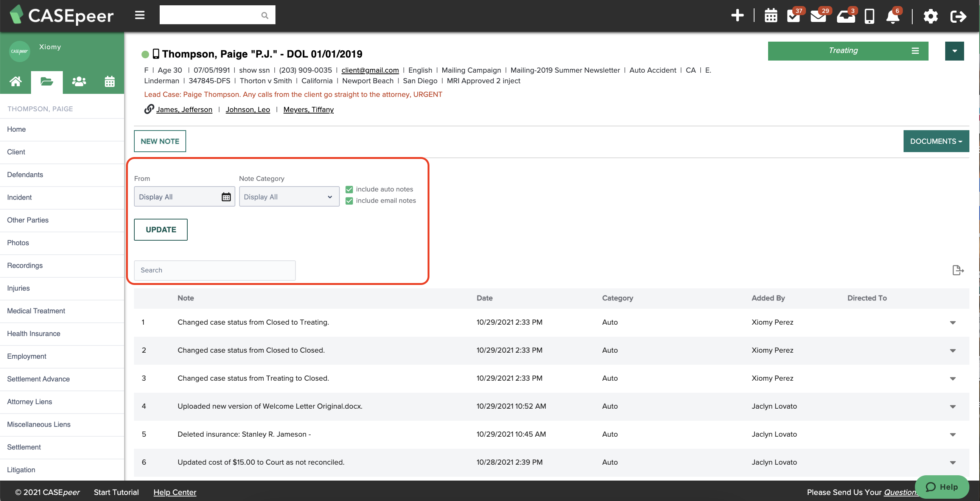Open the linked case James, Jefferson

pos(184,110)
